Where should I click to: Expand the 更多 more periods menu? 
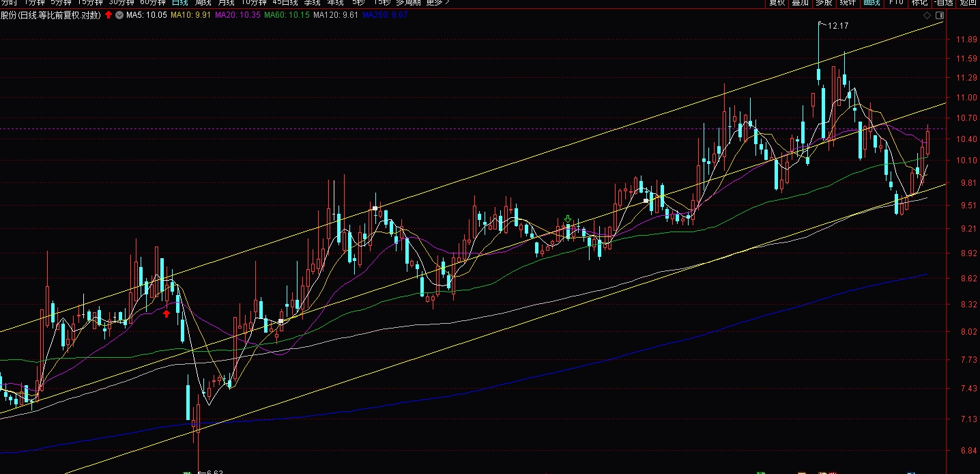point(437,3)
